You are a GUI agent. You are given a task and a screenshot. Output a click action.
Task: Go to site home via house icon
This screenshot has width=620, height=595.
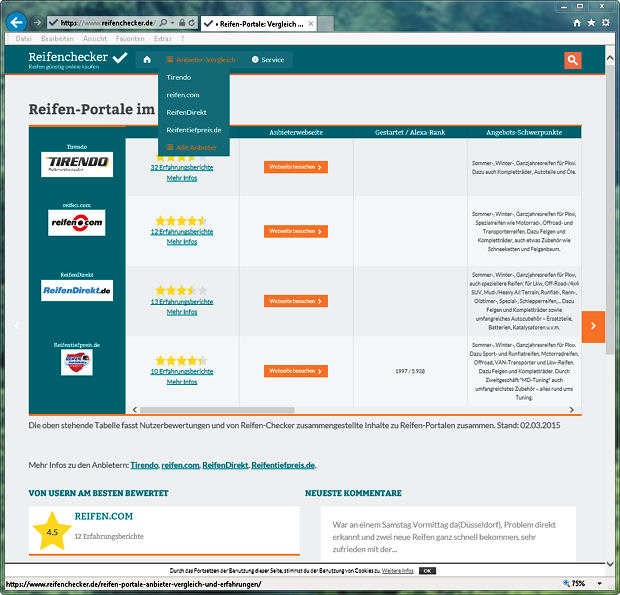(147, 60)
